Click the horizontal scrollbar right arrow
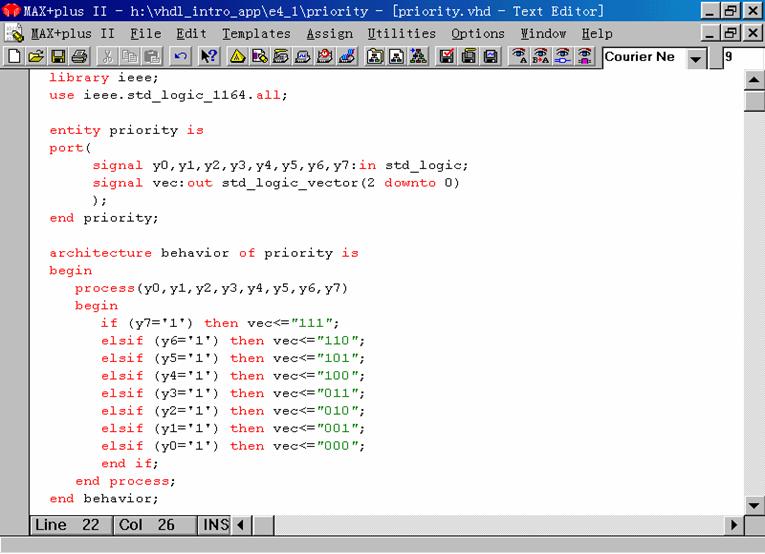765x554 pixels. pos(734,525)
